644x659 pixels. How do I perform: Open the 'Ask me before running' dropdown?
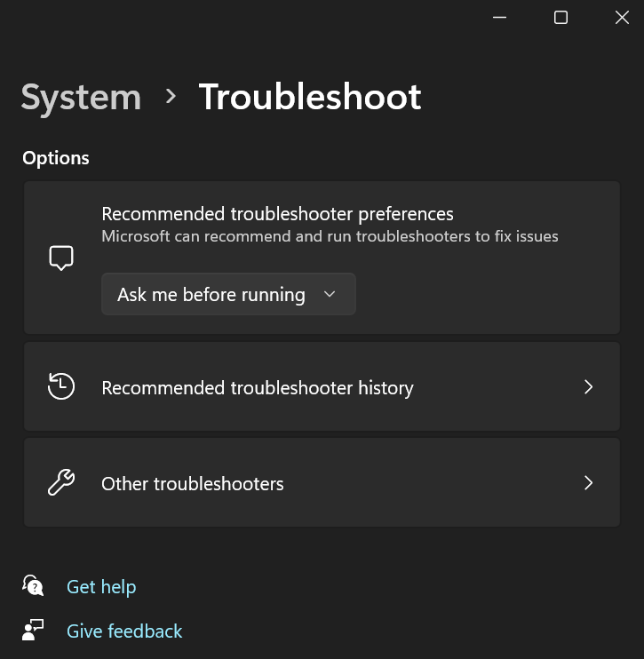[x=228, y=294]
